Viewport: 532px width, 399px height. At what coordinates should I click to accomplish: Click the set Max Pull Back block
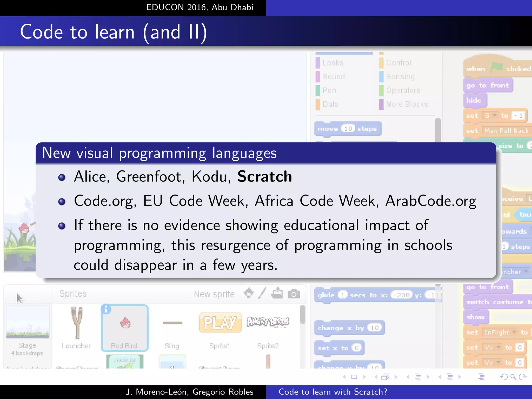coord(497,130)
